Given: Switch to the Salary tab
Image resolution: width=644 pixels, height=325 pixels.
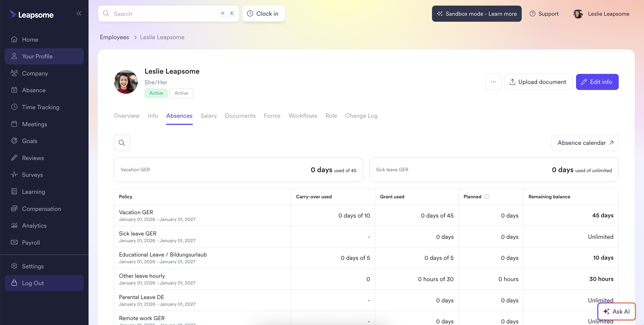Looking at the screenshot, I should point(208,116).
